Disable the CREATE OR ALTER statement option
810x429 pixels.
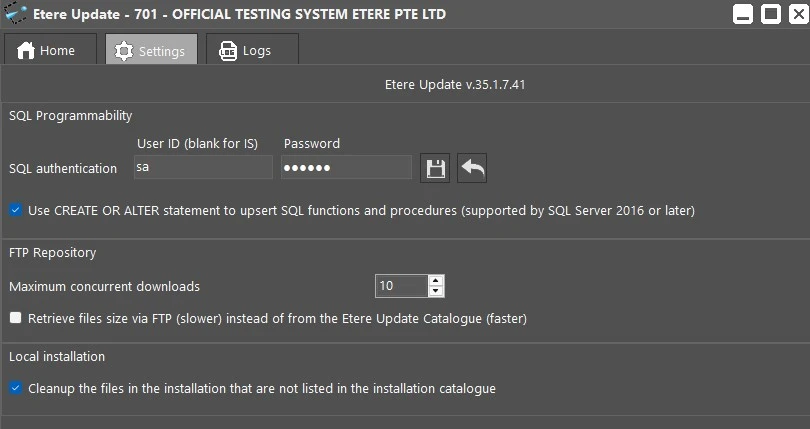[16, 211]
